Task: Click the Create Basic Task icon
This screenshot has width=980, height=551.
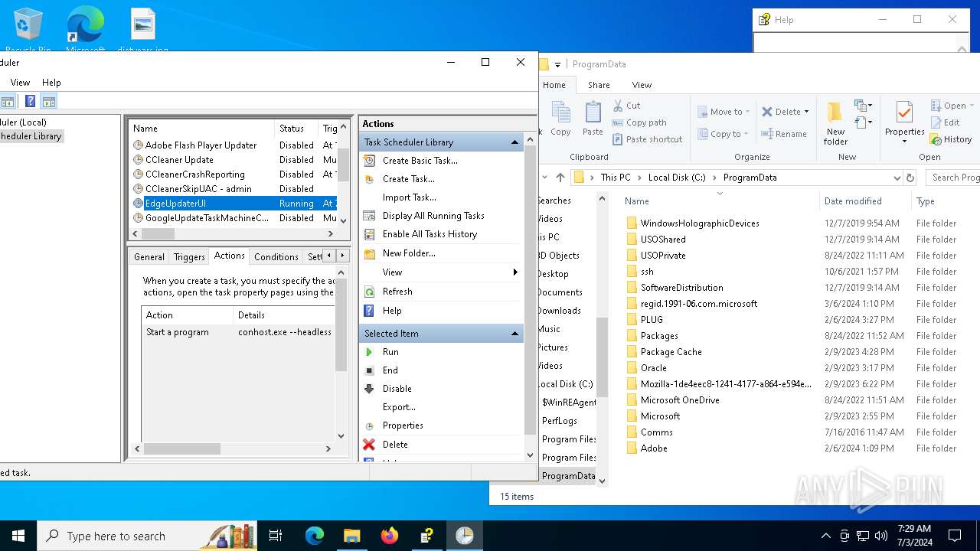Action: click(x=369, y=161)
